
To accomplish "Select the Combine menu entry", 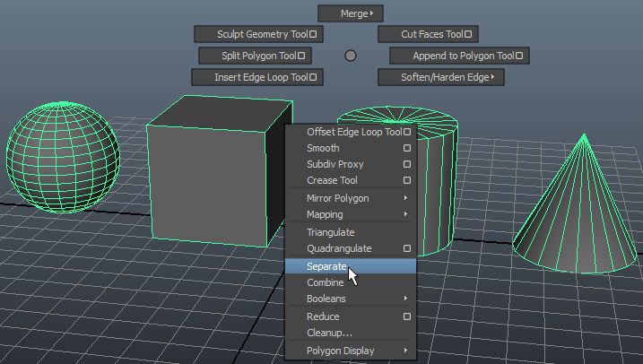I will 325,282.
